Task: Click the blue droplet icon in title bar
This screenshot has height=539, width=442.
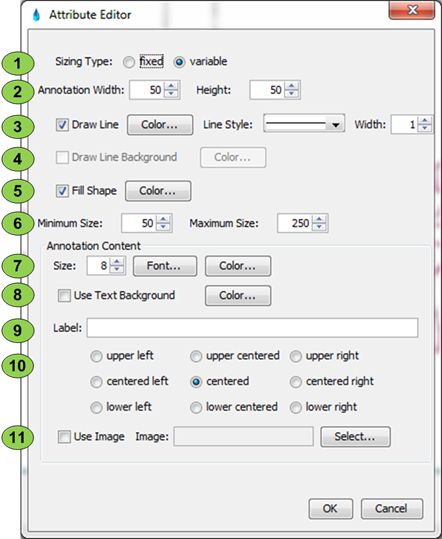Action: [x=36, y=15]
